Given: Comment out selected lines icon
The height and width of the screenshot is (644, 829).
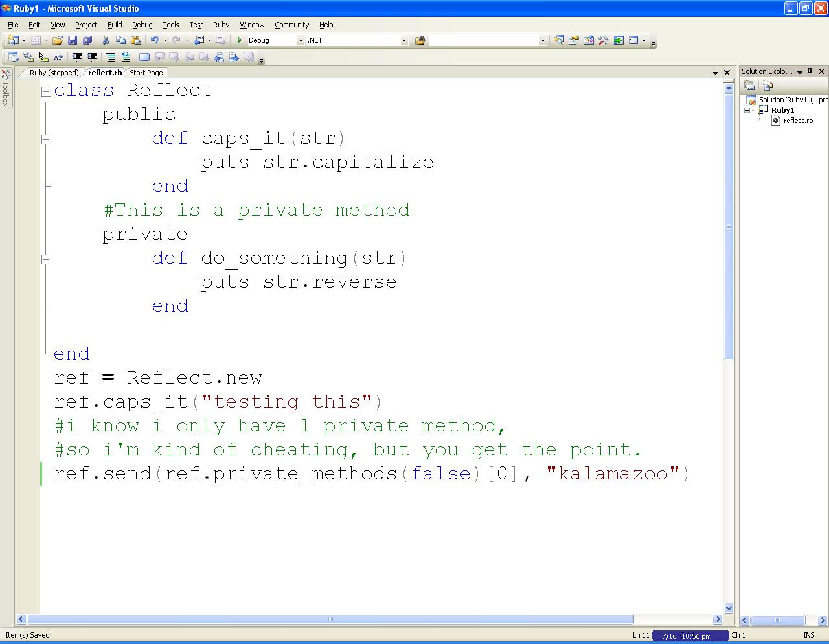Looking at the screenshot, I should (x=111, y=57).
